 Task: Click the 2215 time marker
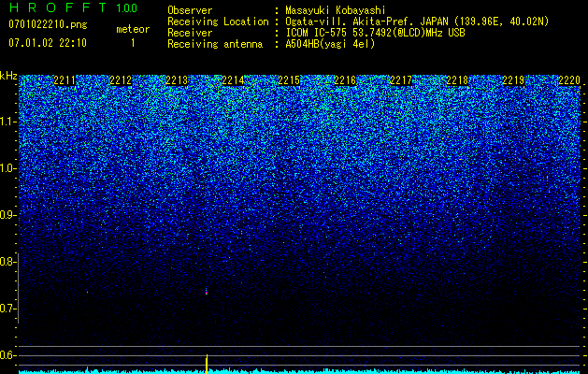[289, 80]
